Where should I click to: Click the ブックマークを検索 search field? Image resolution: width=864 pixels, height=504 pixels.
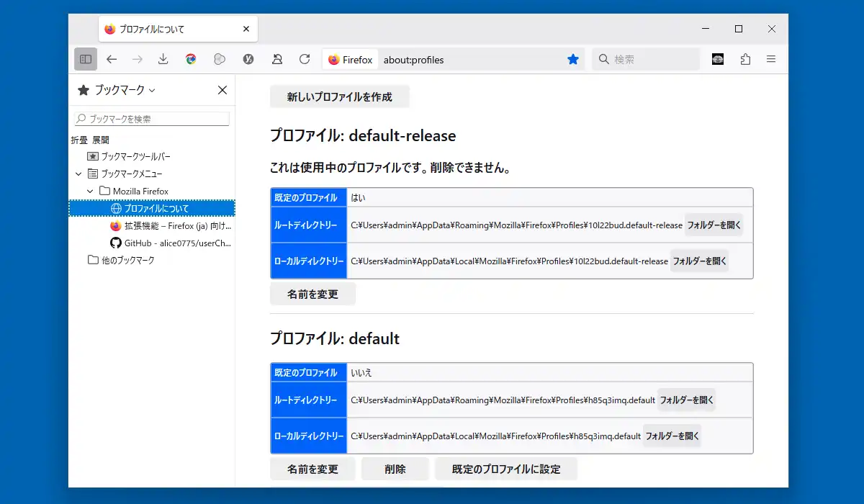(x=152, y=119)
